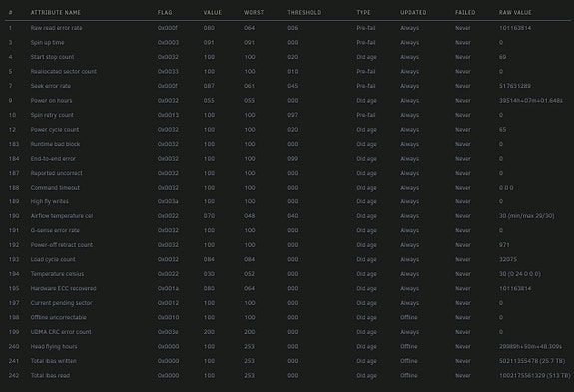
Task: Select the 'Spin retry count' attribute name
Action: (x=52, y=115)
